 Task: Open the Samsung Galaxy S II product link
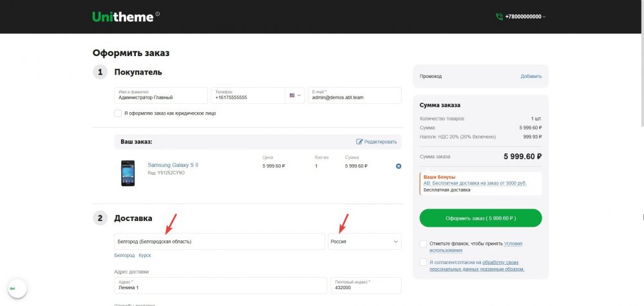coord(173,165)
